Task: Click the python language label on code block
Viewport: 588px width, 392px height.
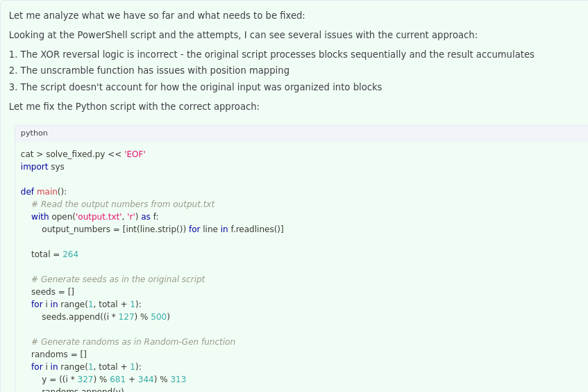Action: click(x=34, y=133)
